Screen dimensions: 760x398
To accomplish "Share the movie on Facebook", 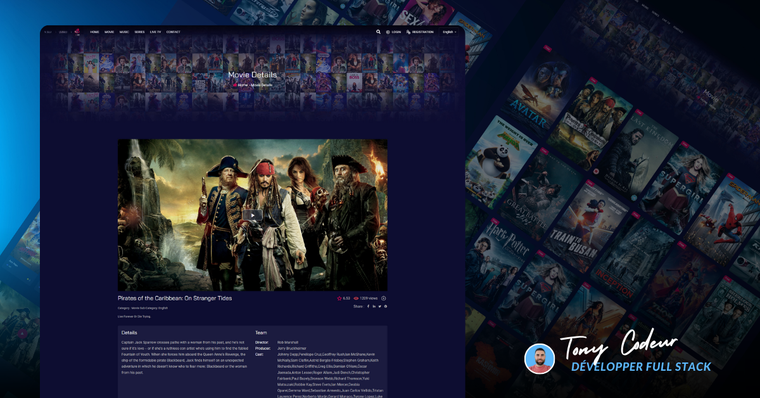I will [x=368, y=306].
